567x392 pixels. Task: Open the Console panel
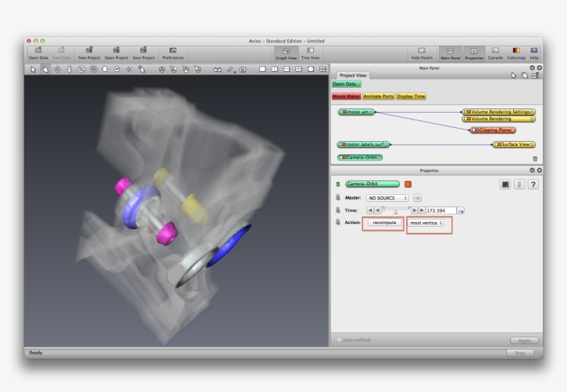coord(495,53)
